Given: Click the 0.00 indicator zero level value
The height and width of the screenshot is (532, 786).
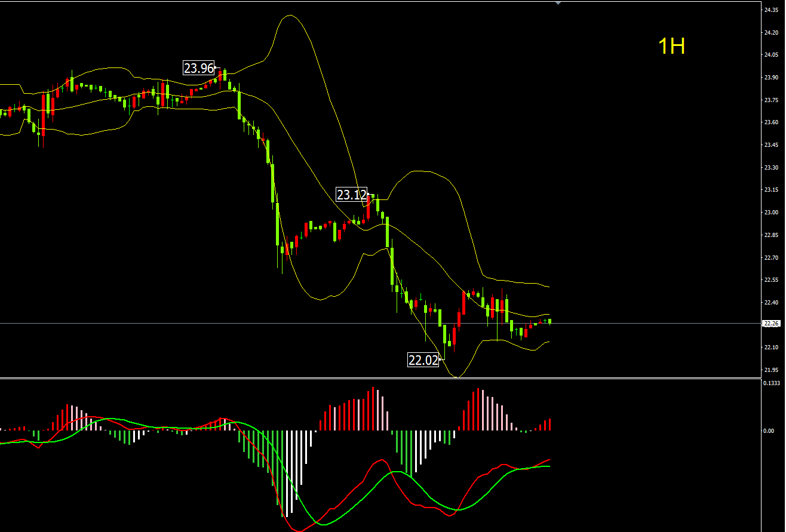Looking at the screenshot, I should point(769,430).
